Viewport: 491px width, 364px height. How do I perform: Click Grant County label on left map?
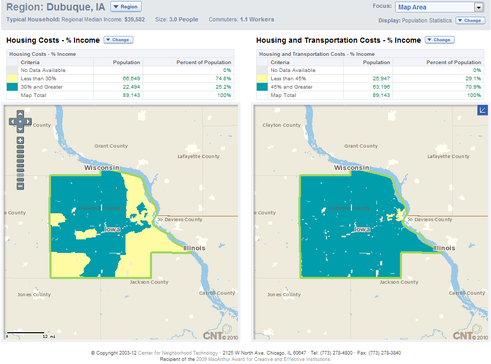pos(111,146)
